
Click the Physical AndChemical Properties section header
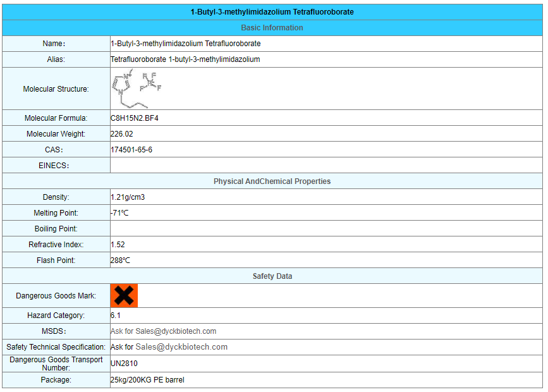click(x=272, y=181)
